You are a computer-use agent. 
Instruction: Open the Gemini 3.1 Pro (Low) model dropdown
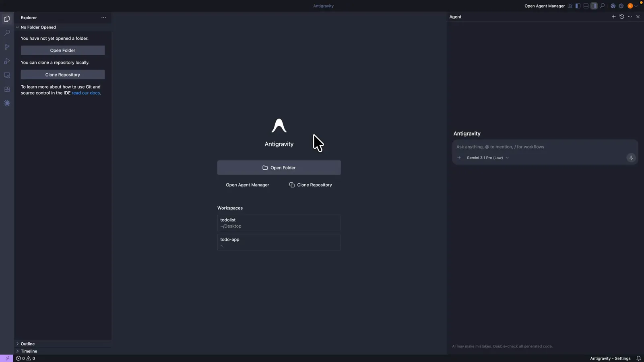click(x=487, y=158)
